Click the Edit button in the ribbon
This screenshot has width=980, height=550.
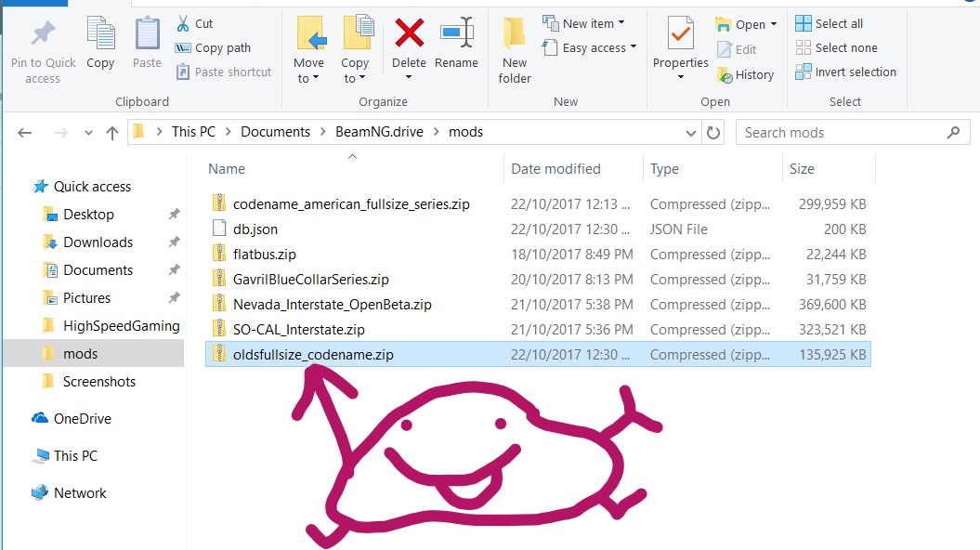click(x=737, y=49)
